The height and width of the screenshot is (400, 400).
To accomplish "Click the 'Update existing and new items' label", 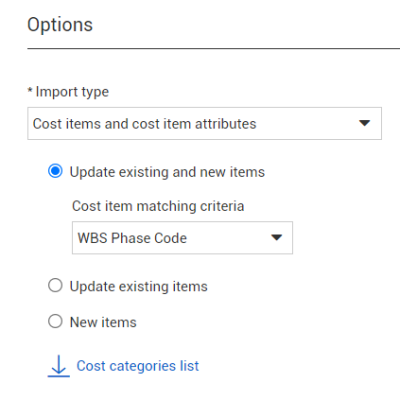I will (x=167, y=172).
